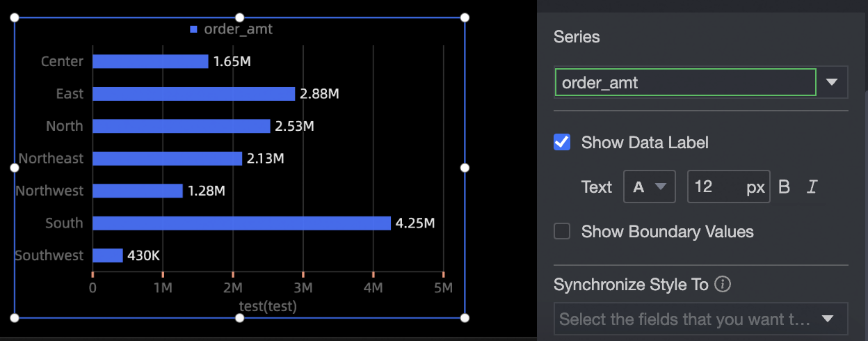This screenshot has width=868, height=341.
Task: Click the Synchronize Style To info icon
Action: click(x=723, y=285)
